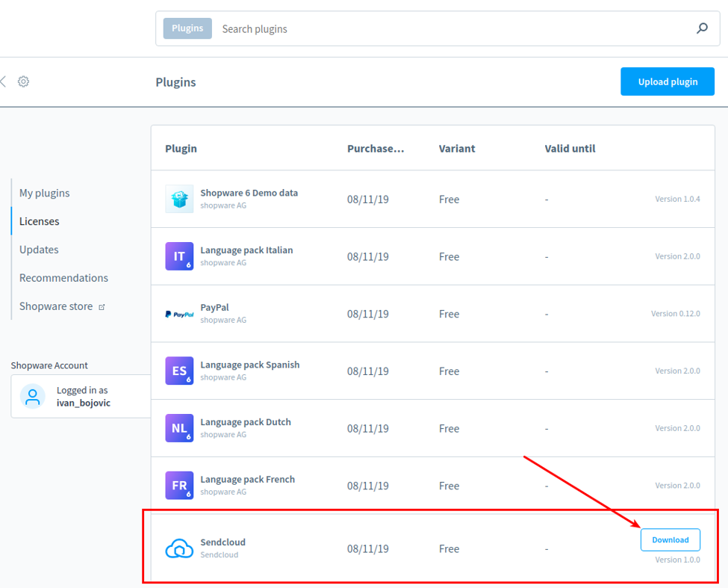Screen dimensions: 728x588
Task: Open the Shopware store external link
Action: (x=62, y=306)
